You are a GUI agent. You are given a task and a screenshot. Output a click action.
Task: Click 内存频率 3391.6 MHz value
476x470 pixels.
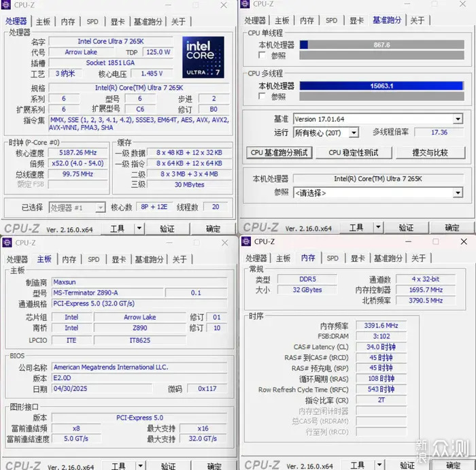[381, 326]
